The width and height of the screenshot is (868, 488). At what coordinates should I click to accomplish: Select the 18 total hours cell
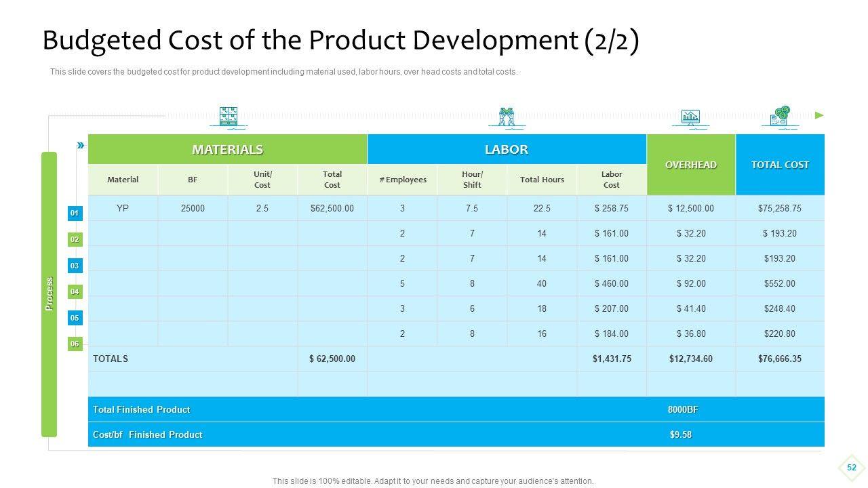(542, 308)
